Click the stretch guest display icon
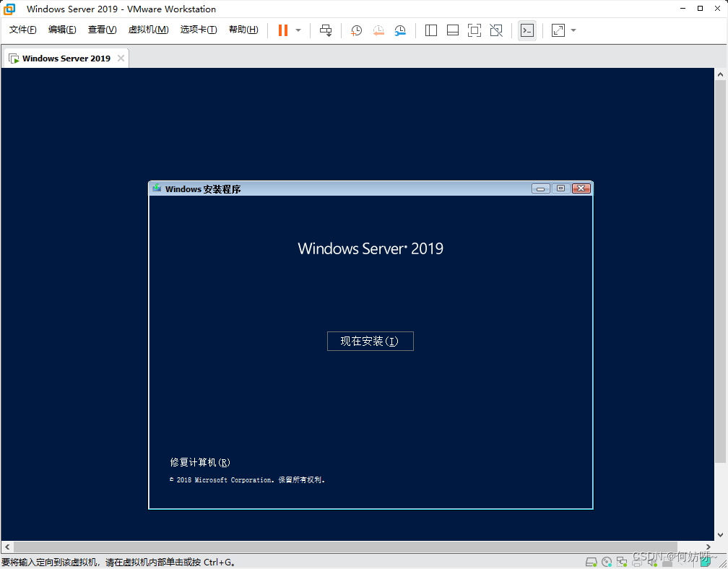This screenshot has width=728, height=569. point(558,30)
